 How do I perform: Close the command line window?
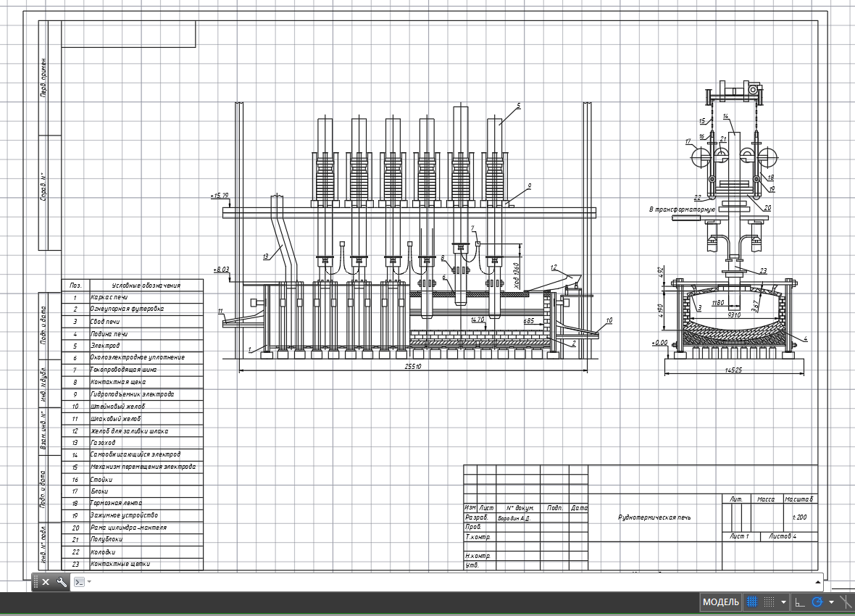[x=46, y=582]
